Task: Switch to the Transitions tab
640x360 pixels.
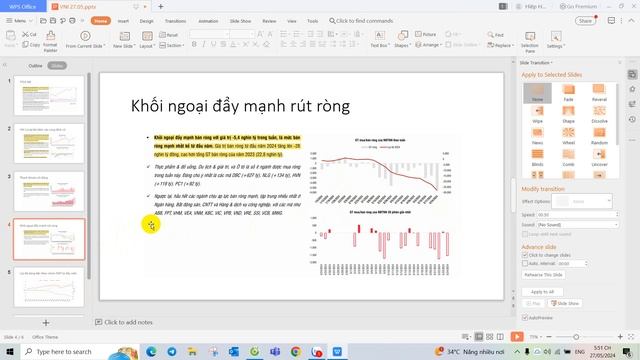Action: coord(176,21)
